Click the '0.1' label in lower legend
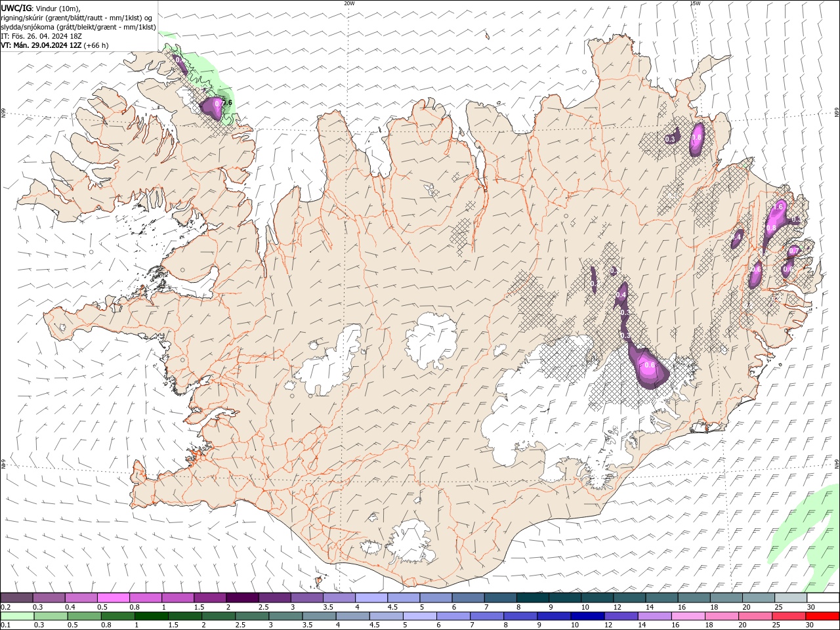 [x=5, y=625]
